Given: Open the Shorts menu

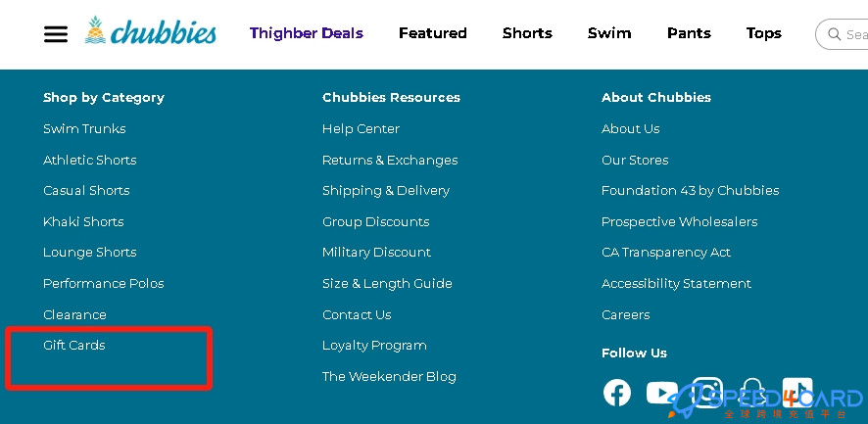Looking at the screenshot, I should click(x=527, y=33).
